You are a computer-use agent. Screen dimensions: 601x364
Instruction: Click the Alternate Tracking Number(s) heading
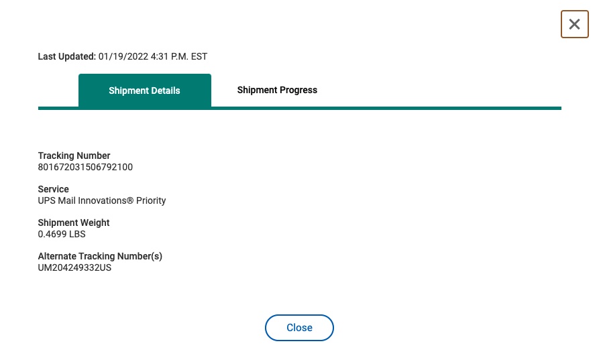coord(100,256)
